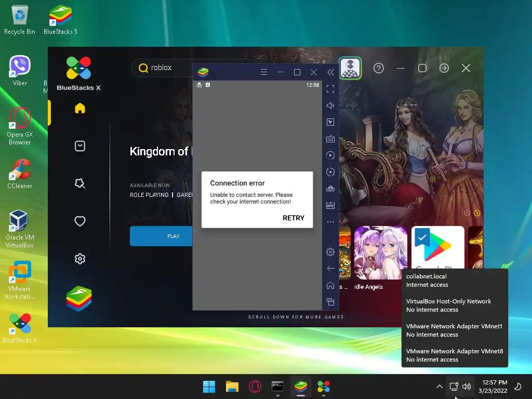Open the BlueStacks X desktop shortcut

20,328
